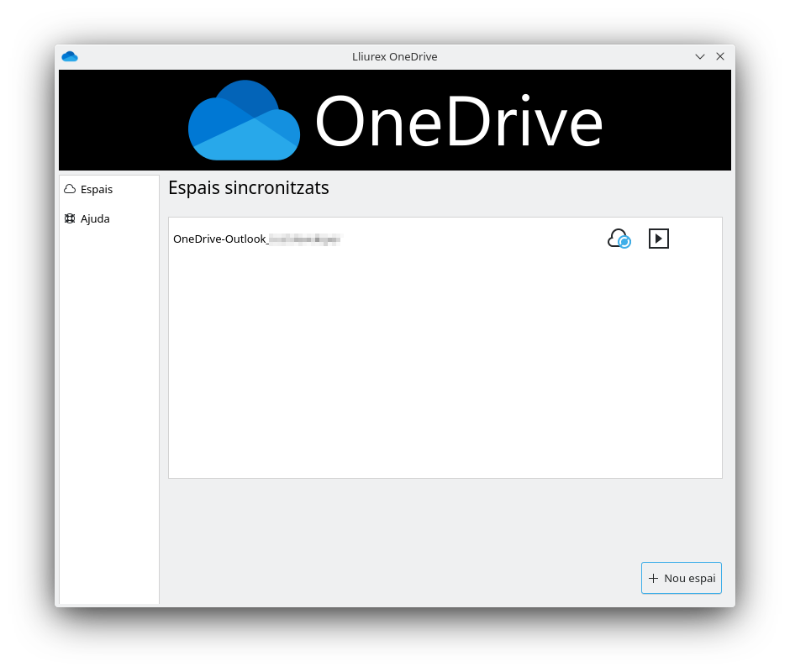
Task: Start synchronization with the play button
Action: (x=659, y=239)
